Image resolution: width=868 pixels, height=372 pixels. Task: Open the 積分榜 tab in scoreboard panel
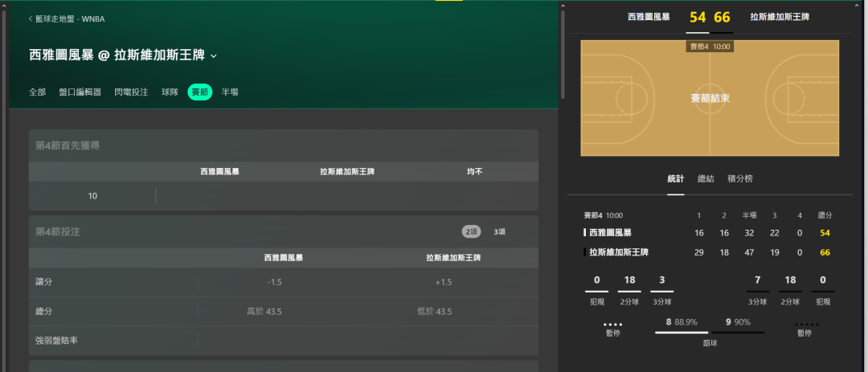click(x=740, y=179)
